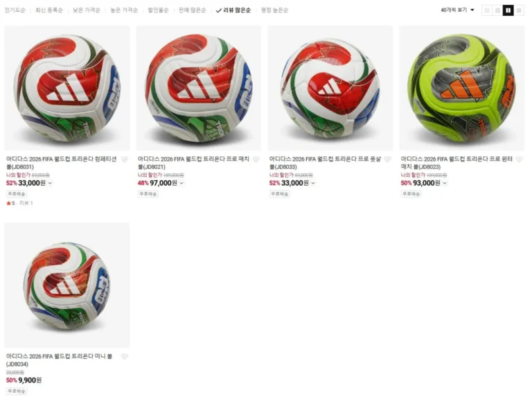Sort products by 인기도순

point(15,10)
